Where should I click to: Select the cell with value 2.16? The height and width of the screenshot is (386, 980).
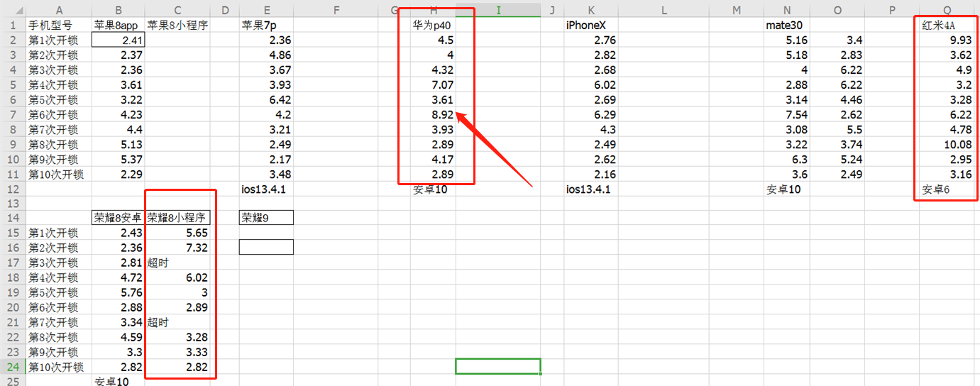[591, 174]
